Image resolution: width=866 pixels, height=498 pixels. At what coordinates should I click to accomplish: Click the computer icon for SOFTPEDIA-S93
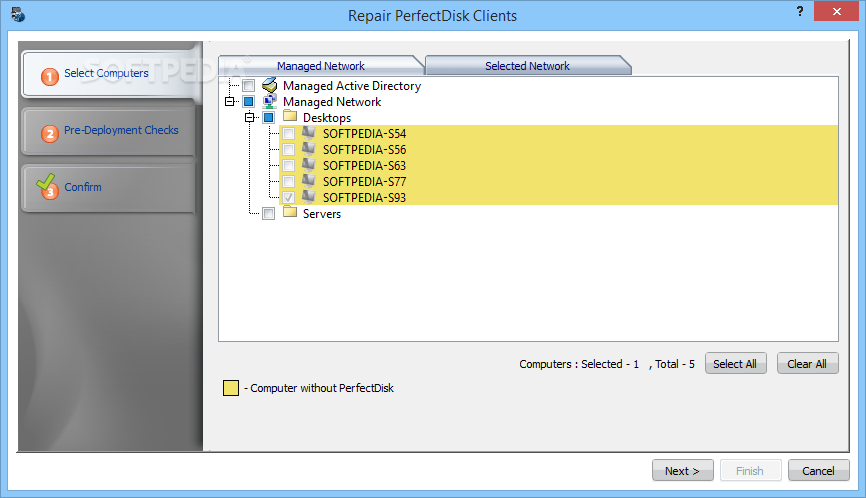[x=308, y=197]
